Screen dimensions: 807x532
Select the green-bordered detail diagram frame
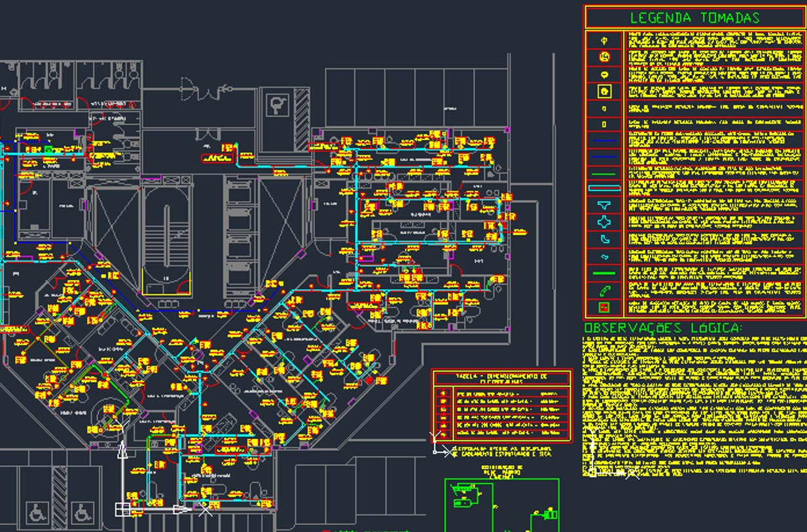(502, 505)
